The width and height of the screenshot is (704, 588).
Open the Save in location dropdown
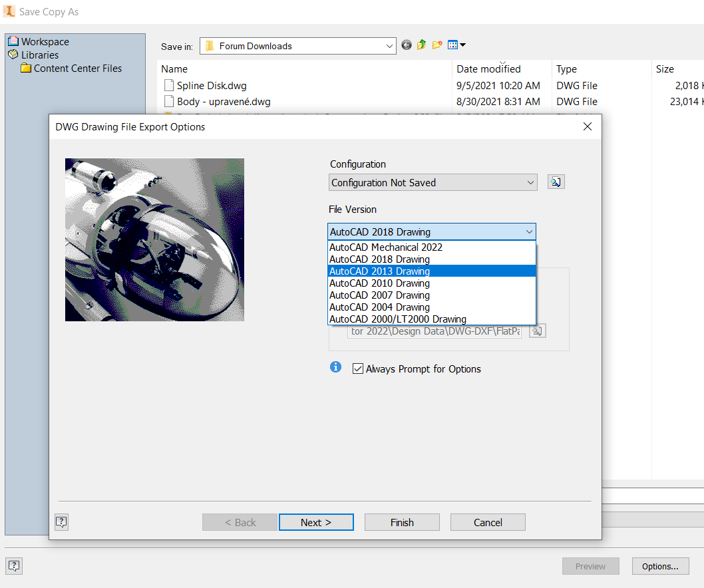pyautogui.click(x=389, y=45)
